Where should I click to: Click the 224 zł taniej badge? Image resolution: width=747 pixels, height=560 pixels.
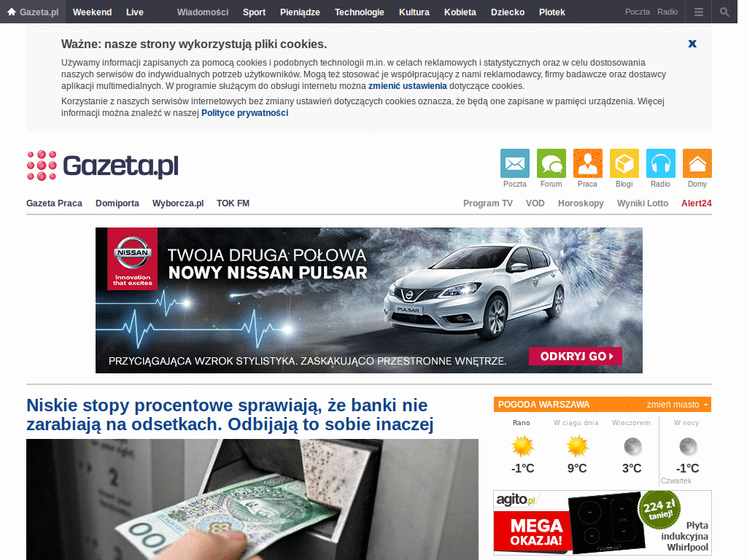(659, 510)
